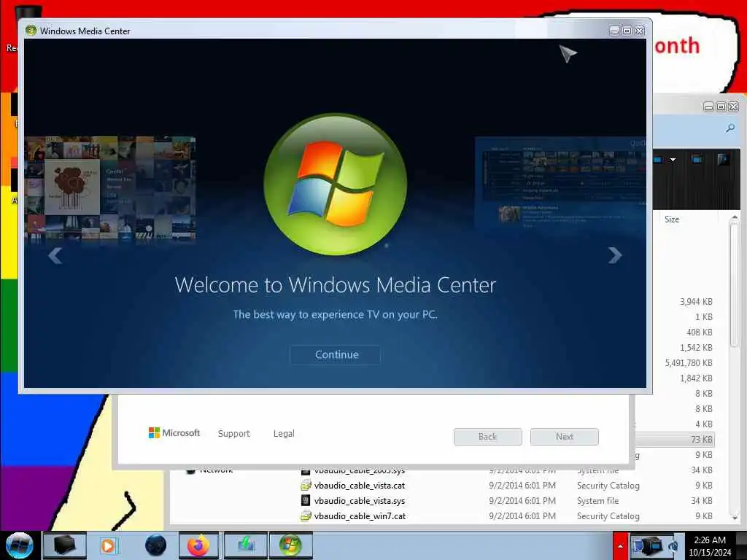Click date modified of vbaudio_cable_vista.cat
The height and width of the screenshot is (560, 747).
522,486
